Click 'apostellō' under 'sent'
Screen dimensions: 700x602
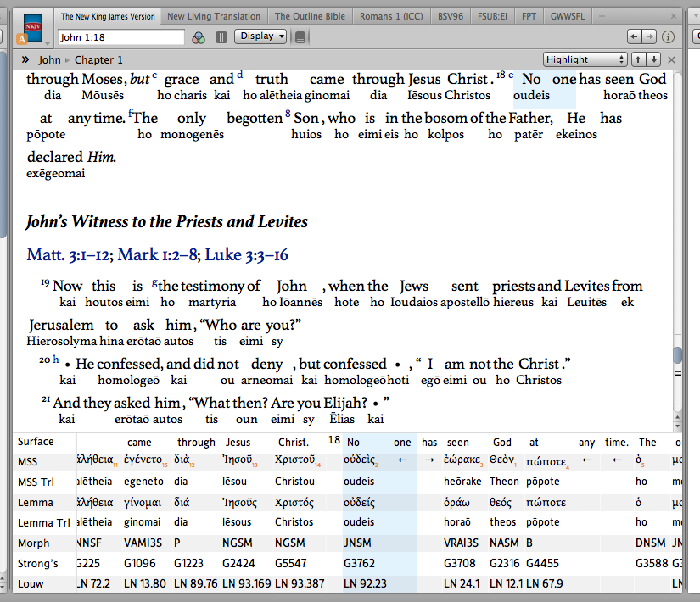point(465,302)
